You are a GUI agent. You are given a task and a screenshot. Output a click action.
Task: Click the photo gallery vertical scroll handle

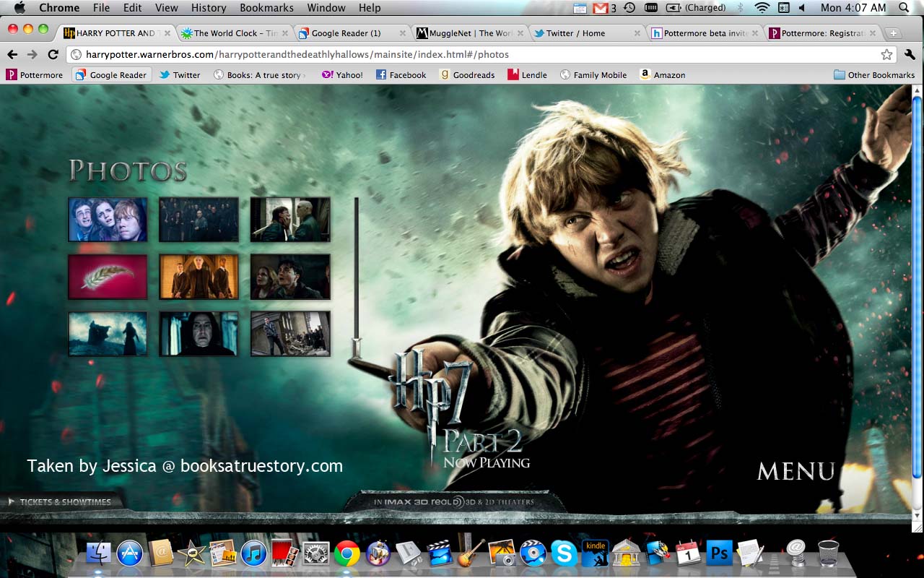(357, 348)
